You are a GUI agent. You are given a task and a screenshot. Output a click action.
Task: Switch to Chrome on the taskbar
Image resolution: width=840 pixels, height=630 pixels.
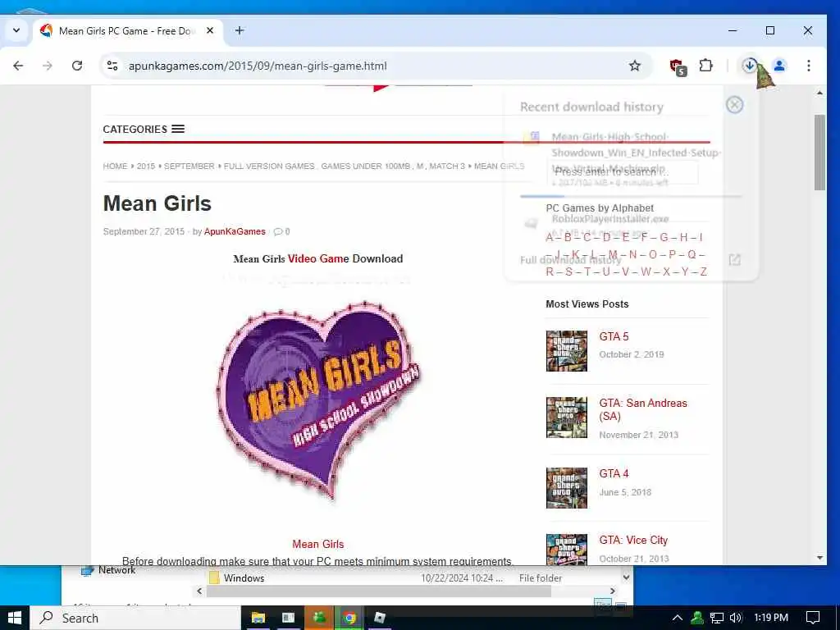click(x=349, y=618)
